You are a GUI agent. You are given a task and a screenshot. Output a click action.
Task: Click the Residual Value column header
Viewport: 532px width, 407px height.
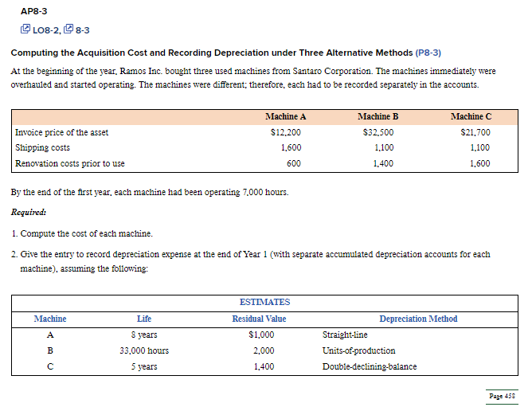tap(259, 319)
